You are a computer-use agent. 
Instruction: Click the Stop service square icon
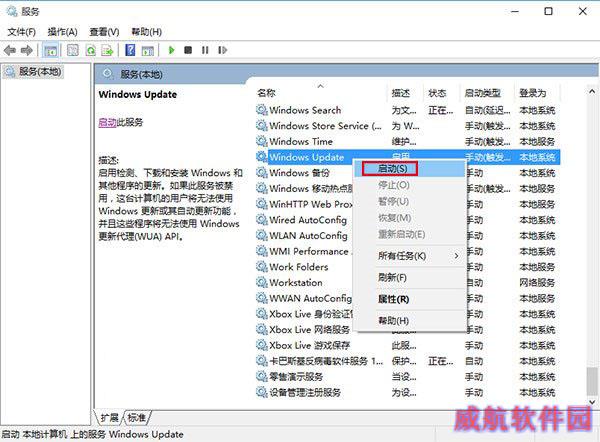188,50
